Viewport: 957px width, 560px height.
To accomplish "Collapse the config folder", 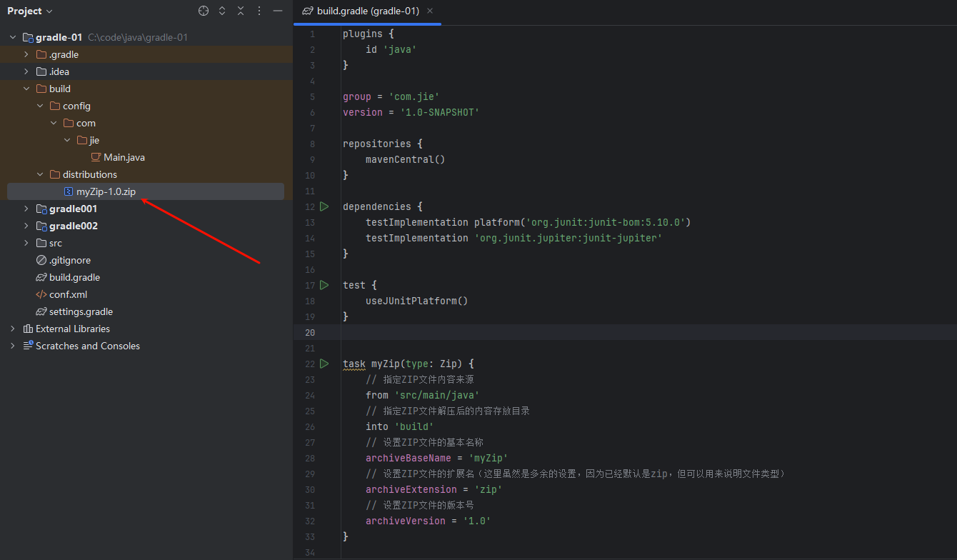I will 40,106.
